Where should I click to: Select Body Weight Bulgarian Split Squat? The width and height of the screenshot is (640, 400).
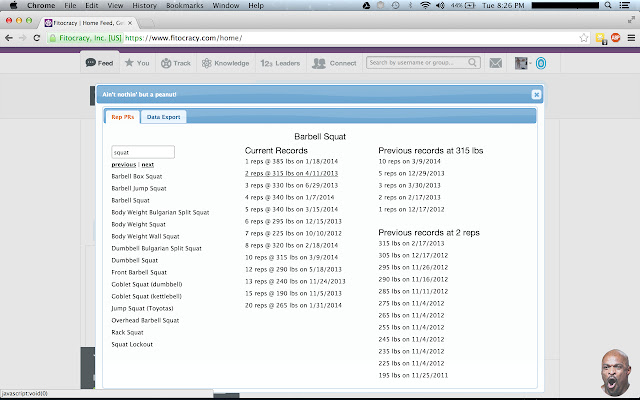[x=160, y=212]
